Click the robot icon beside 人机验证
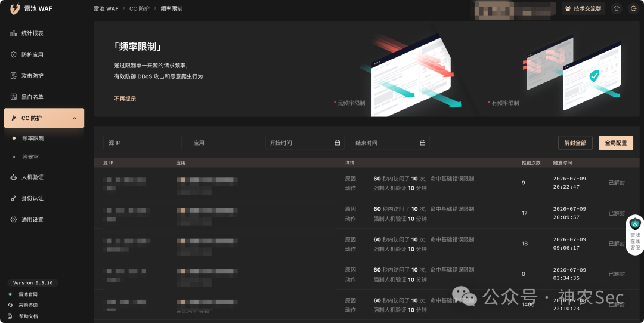The width and height of the screenshot is (644, 323). (x=14, y=177)
